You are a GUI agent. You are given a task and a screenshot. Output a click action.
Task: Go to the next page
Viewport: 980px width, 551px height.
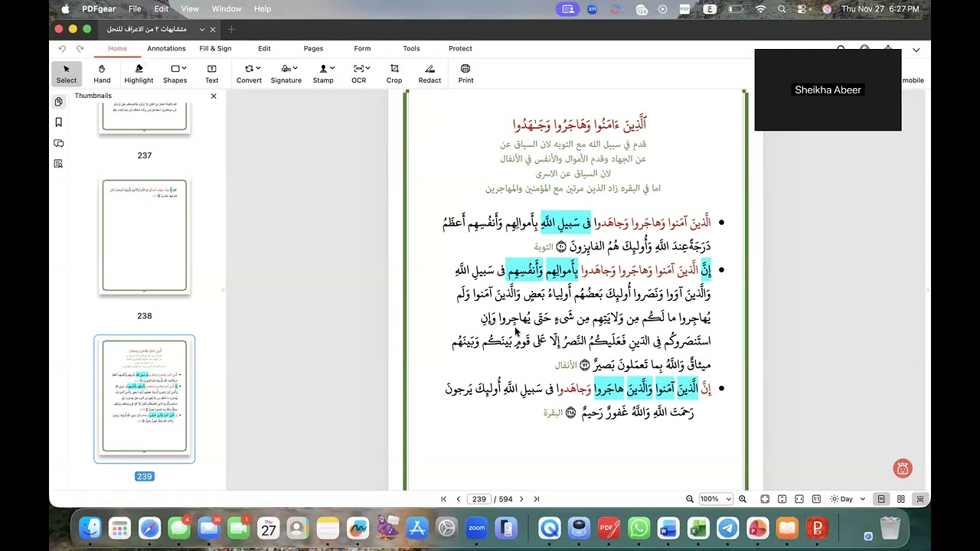coord(521,499)
